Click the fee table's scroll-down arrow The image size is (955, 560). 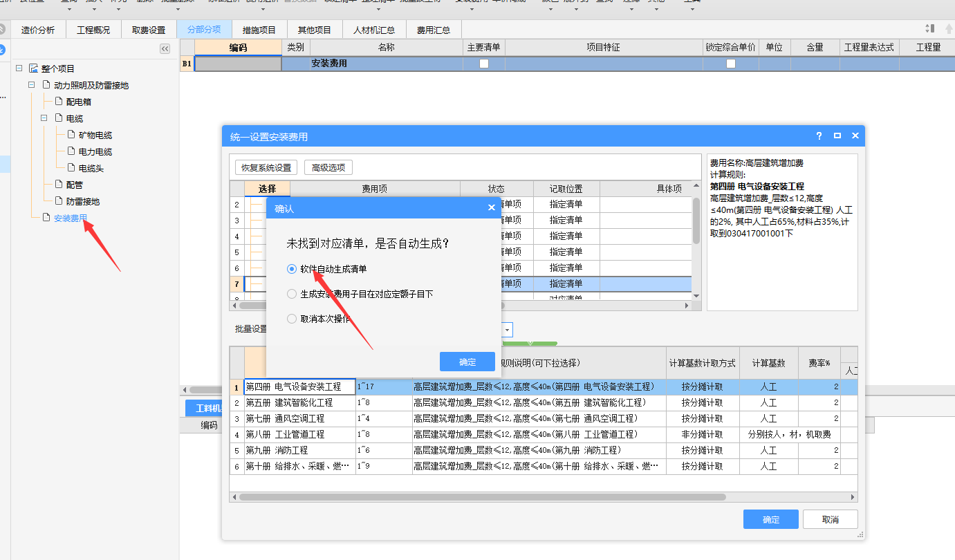point(696,295)
